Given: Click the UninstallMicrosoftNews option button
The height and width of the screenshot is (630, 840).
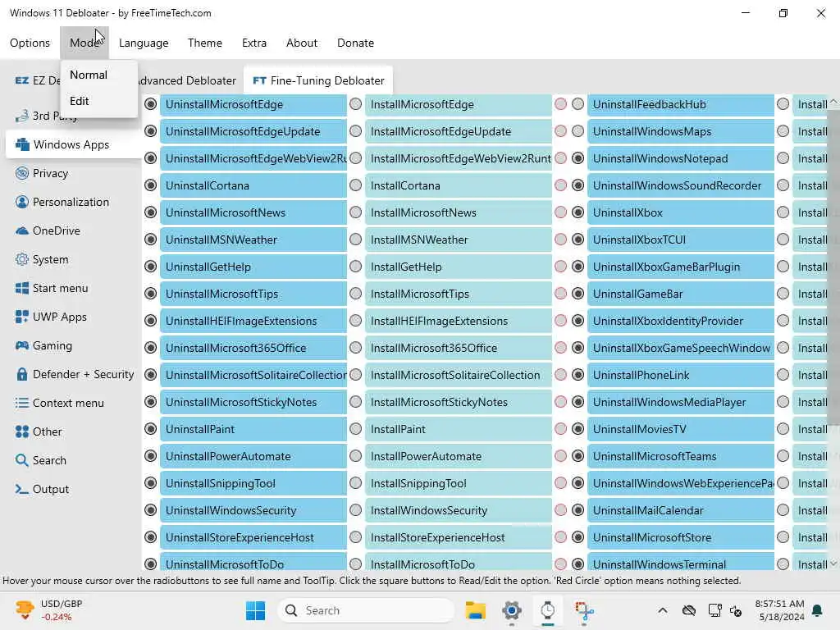Looking at the screenshot, I should pos(253,212).
